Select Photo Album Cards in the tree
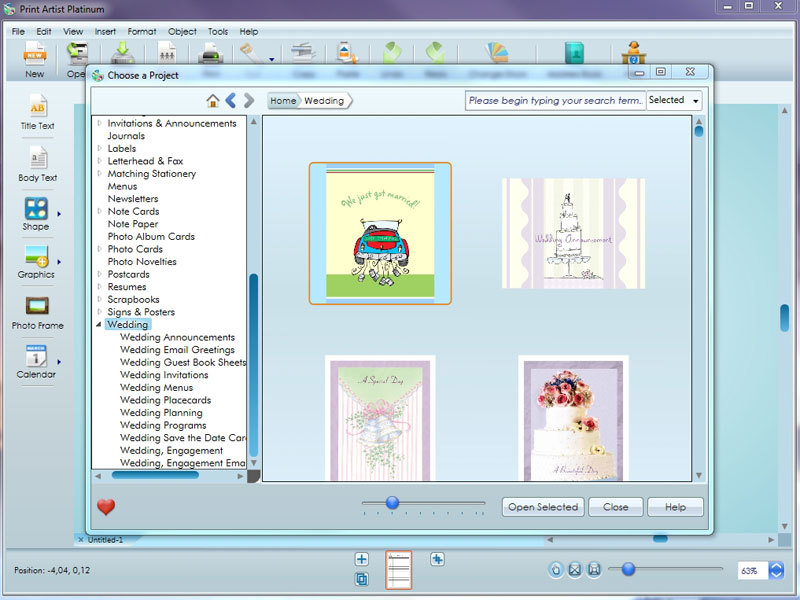 click(151, 236)
